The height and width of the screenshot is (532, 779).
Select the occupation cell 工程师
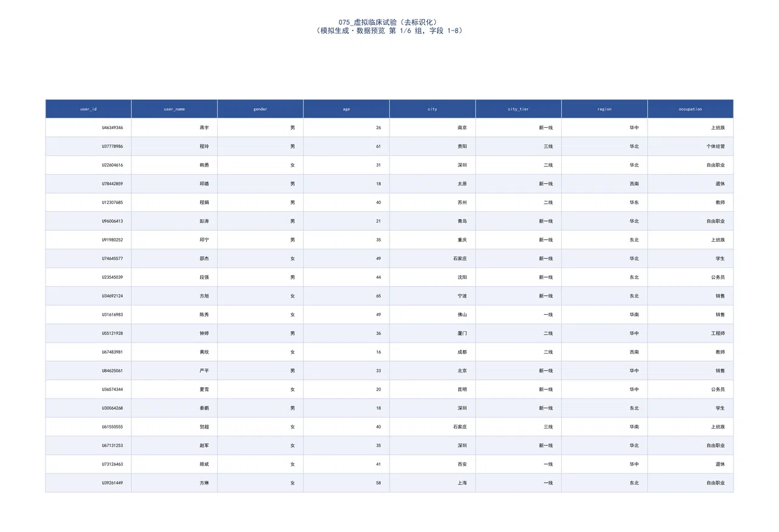[691, 334]
